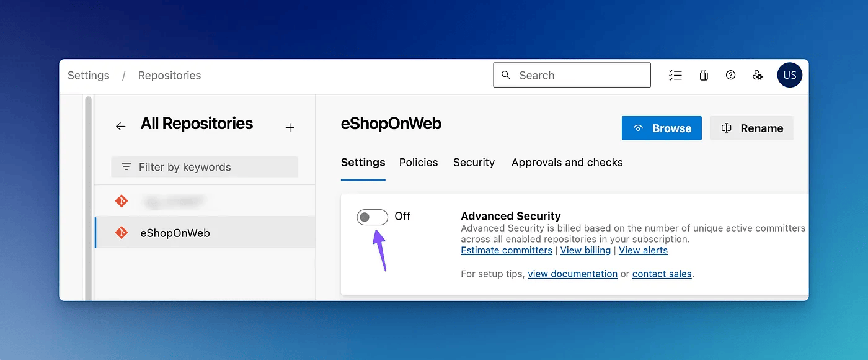Viewport: 868px width, 360px height.
Task: Click the Filter by keywords field
Action: point(205,167)
